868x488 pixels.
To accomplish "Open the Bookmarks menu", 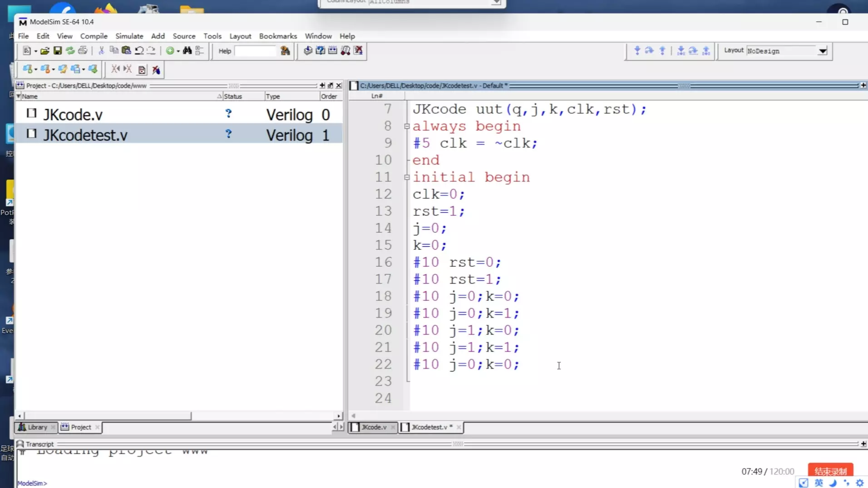I will pos(278,36).
